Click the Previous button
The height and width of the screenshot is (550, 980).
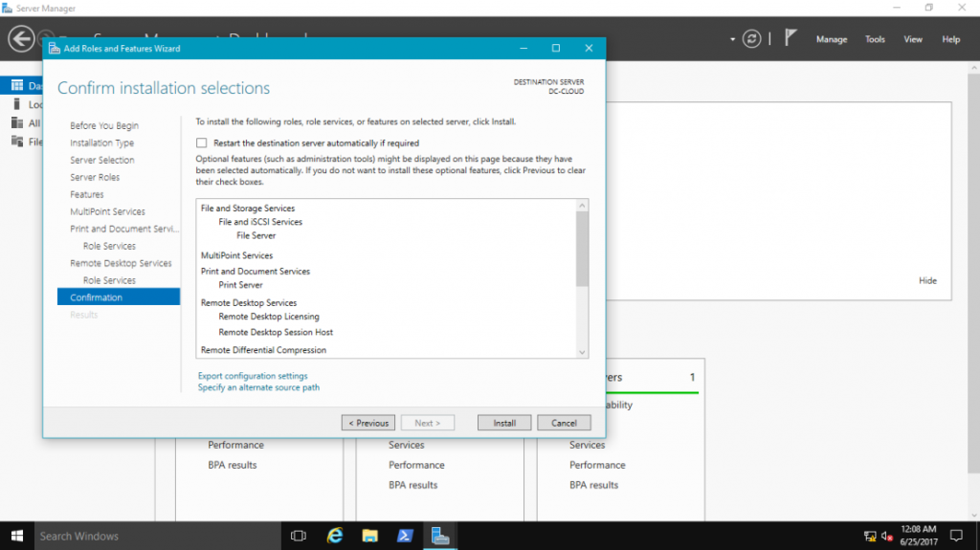(x=368, y=423)
